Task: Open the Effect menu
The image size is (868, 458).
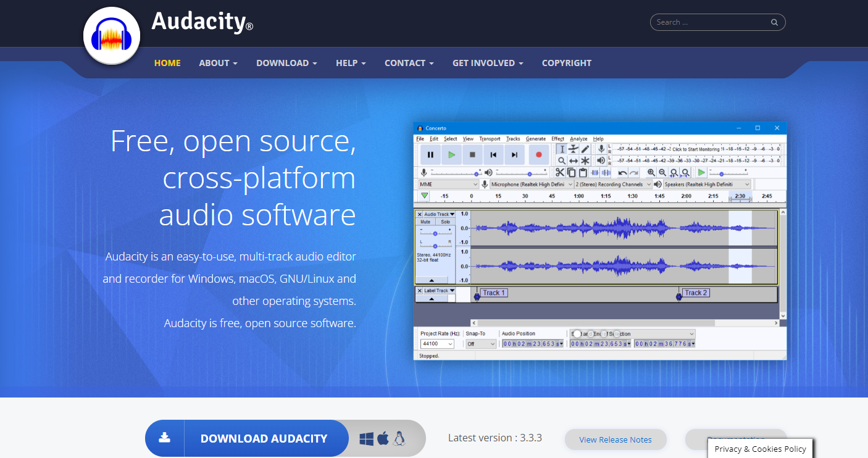Action: pos(557,139)
